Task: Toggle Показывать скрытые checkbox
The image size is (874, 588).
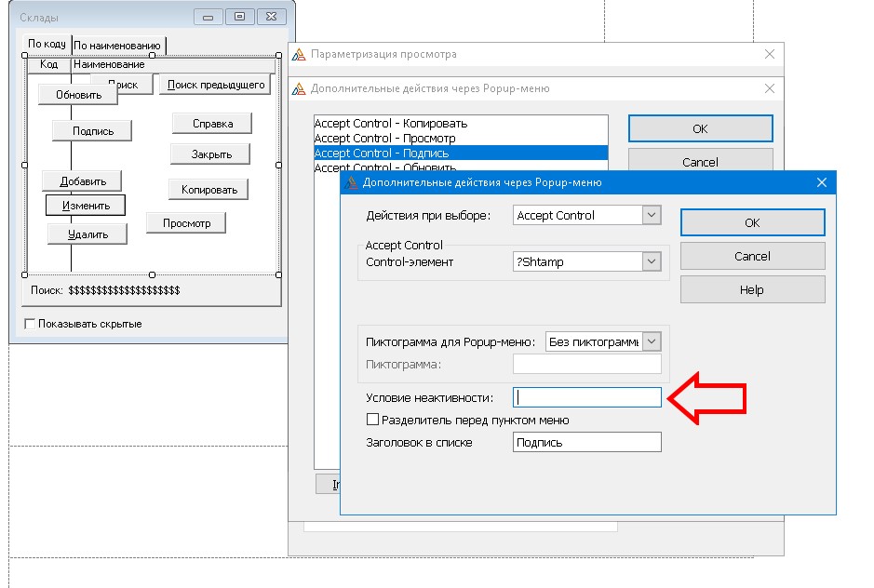Action: pos(30,324)
